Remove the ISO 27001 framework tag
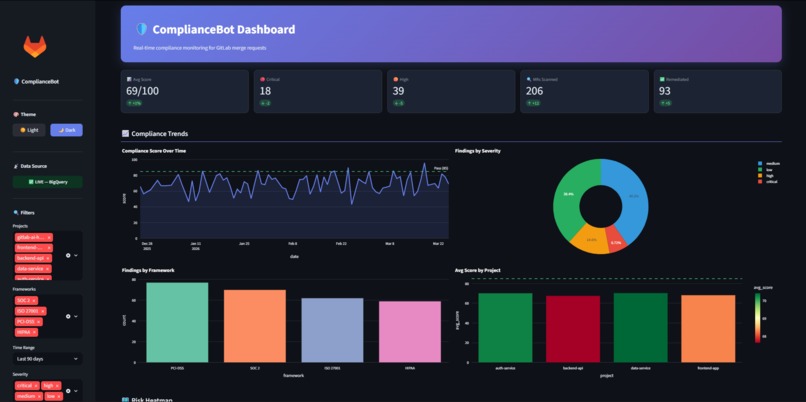806x402 pixels. pos(43,311)
